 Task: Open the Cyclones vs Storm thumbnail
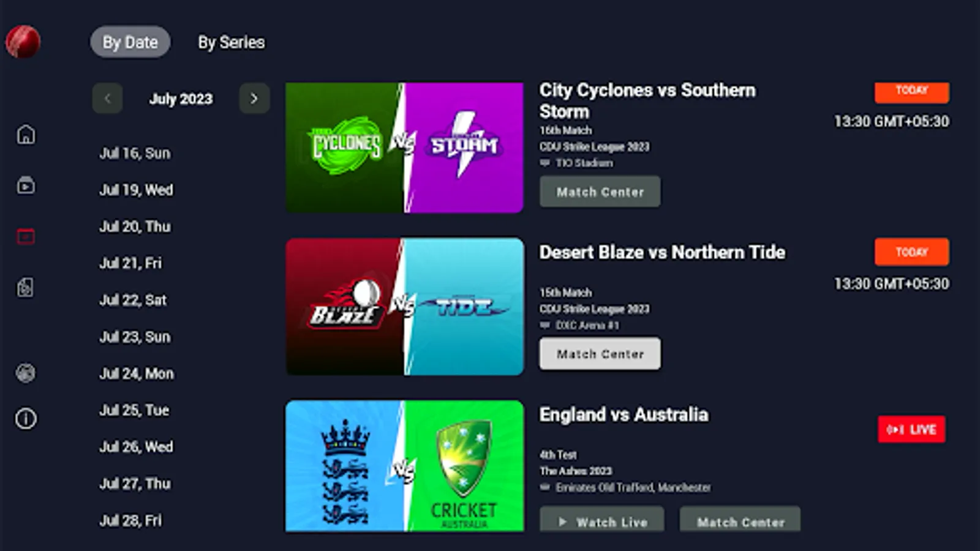tap(404, 148)
